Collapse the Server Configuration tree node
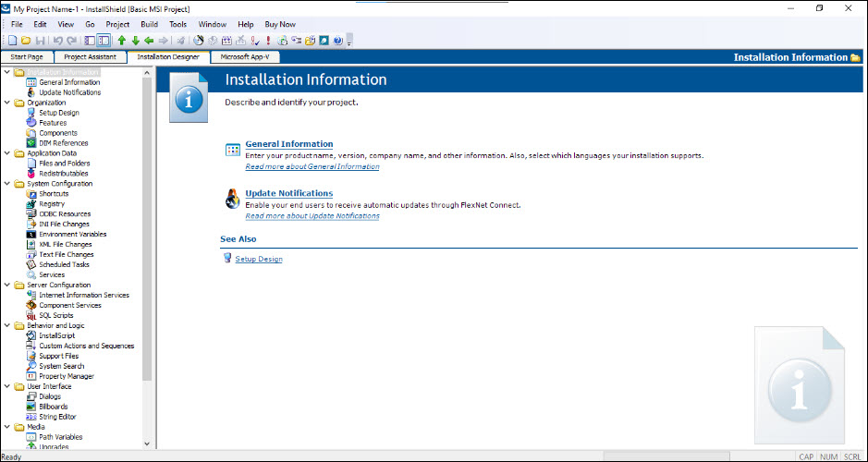Viewport: 868px width, 462px height. pyautogui.click(x=6, y=285)
